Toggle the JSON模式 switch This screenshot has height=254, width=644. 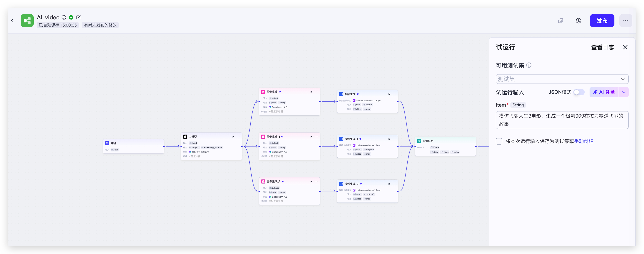tap(579, 92)
